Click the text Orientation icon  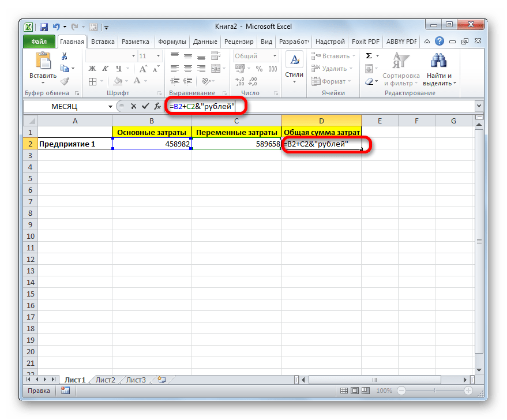[x=205, y=81]
